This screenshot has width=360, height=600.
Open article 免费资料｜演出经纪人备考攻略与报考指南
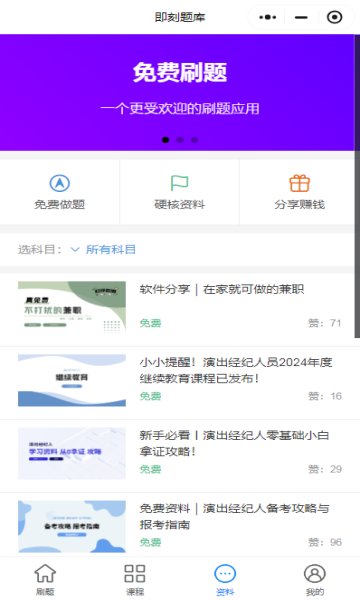[235, 517]
